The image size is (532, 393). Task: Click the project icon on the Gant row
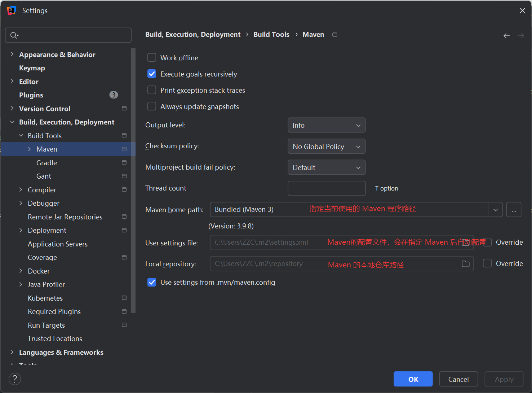point(124,176)
